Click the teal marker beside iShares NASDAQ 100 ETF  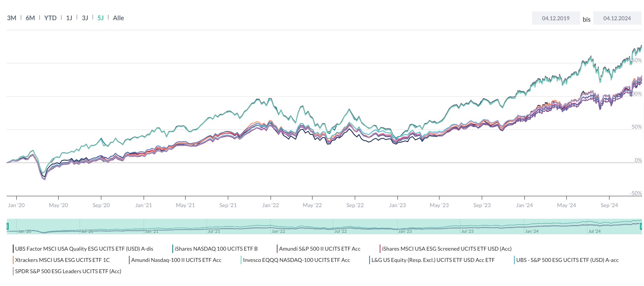coord(173,248)
